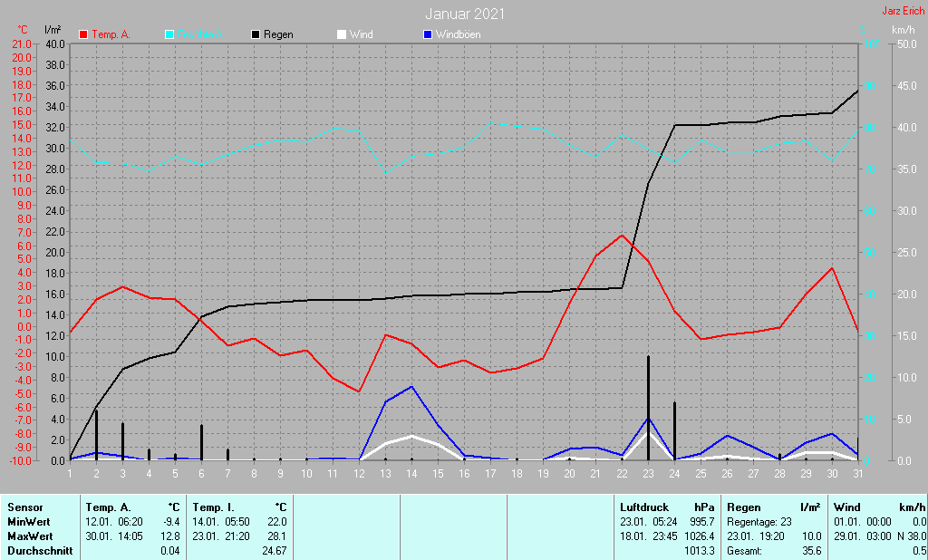Click the 'Regen' table column header
This screenshot has width=928, height=560.
[x=744, y=507]
